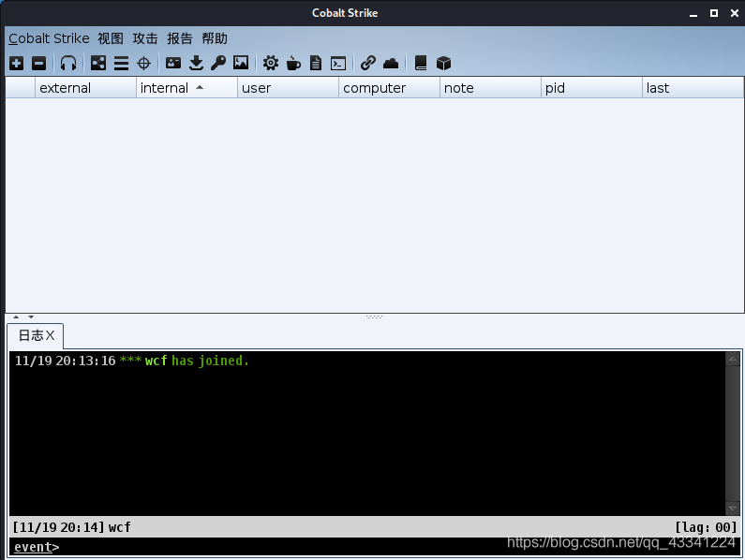Click the collapse-up arrow on split pane divider
This screenshot has width=745, height=560.
click(x=16, y=317)
